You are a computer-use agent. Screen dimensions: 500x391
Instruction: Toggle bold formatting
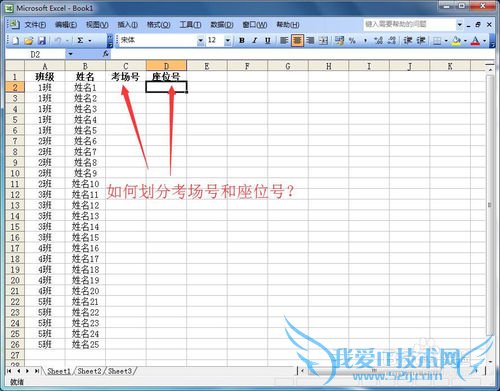click(242, 41)
